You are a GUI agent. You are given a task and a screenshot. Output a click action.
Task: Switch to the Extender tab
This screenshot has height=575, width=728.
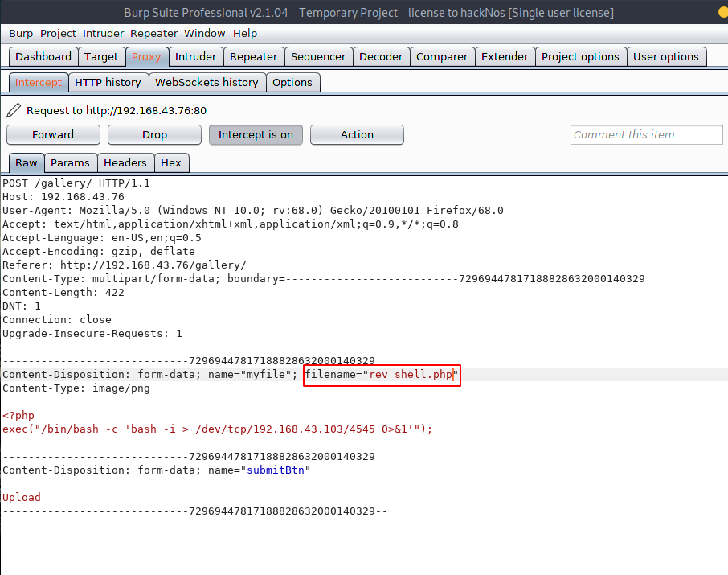point(505,57)
